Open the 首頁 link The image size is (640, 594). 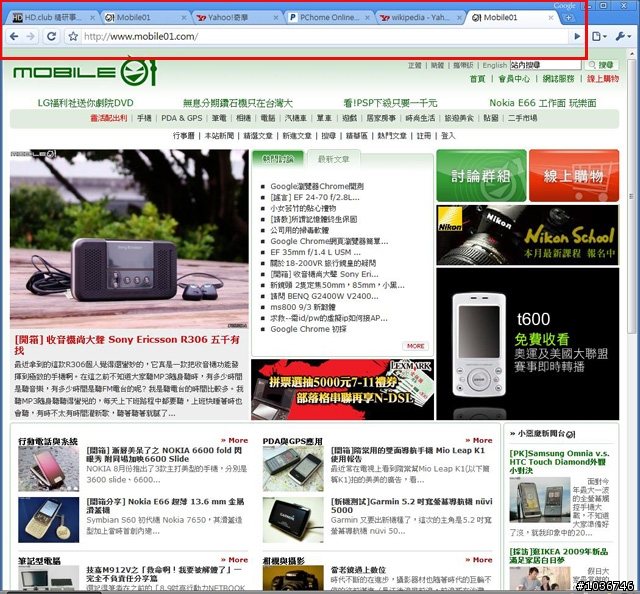[478, 79]
